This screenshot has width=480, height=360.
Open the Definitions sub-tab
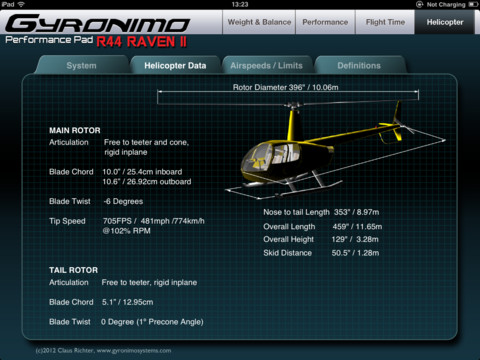click(359, 65)
